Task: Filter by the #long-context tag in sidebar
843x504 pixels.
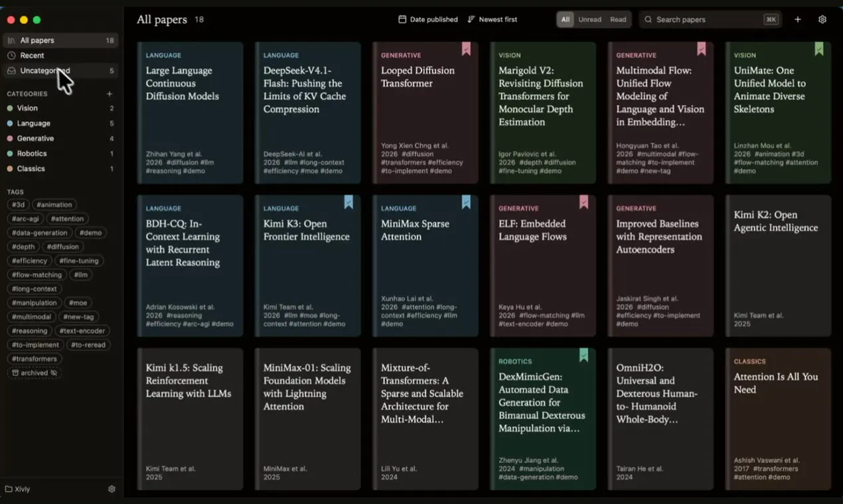Action: pos(35,289)
